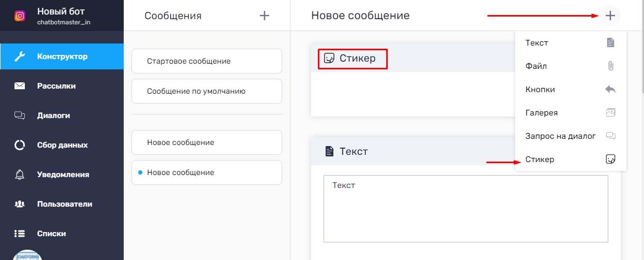
Task: Select Сбор данных sidebar item
Action: (62, 145)
